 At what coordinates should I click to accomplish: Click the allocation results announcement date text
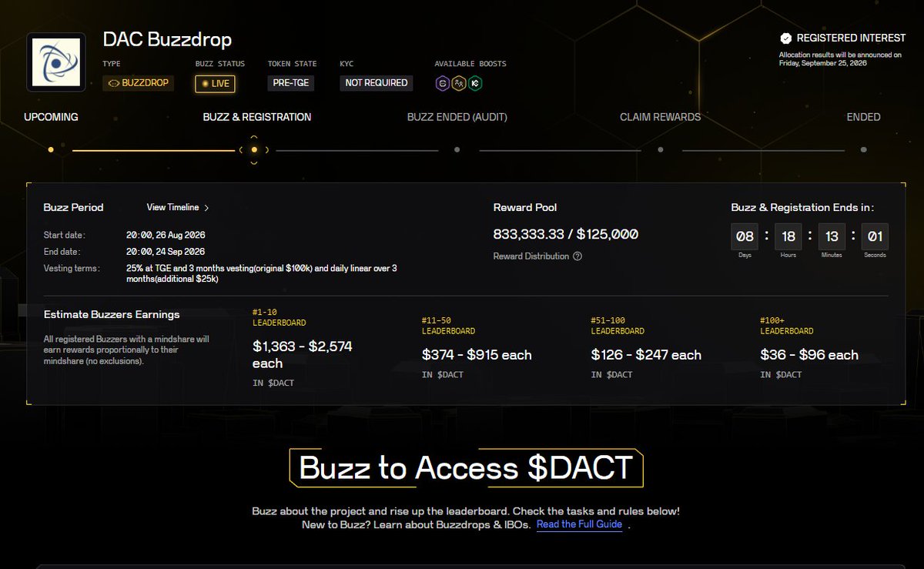coord(840,59)
